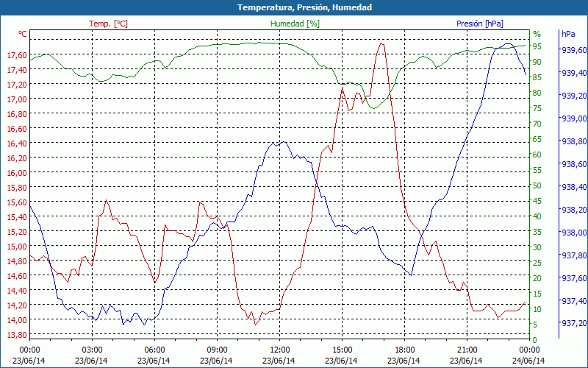The image size is (588, 368).
Task: Click pressure axis value 937,40
Action: click(574, 301)
